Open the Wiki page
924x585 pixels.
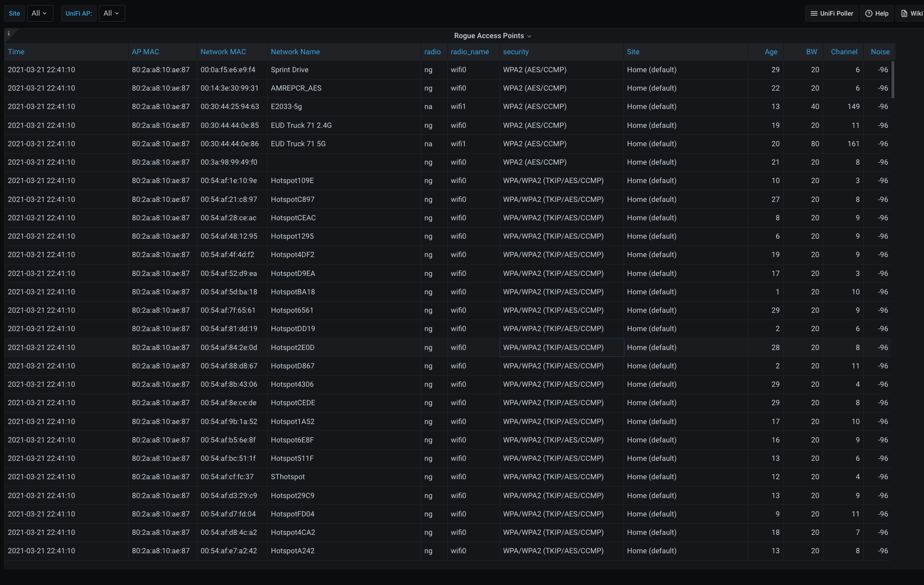tap(910, 13)
